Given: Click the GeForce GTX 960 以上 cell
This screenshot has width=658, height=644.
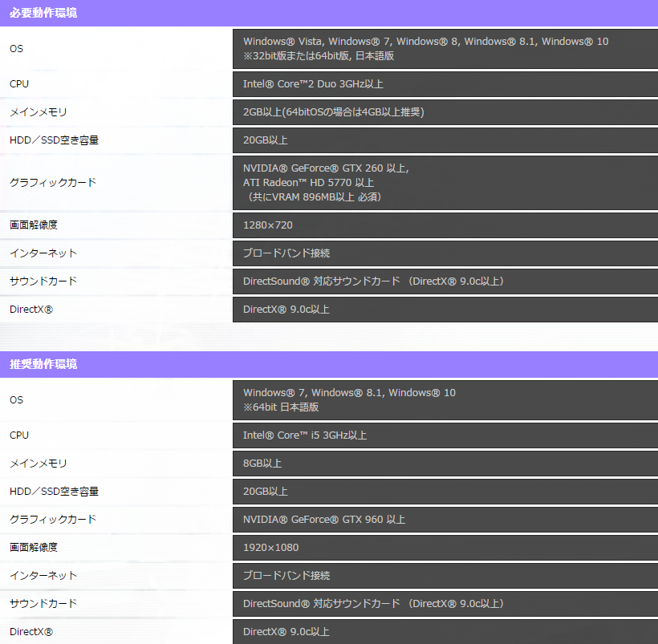Looking at the screenshot, I should point(445,520).
